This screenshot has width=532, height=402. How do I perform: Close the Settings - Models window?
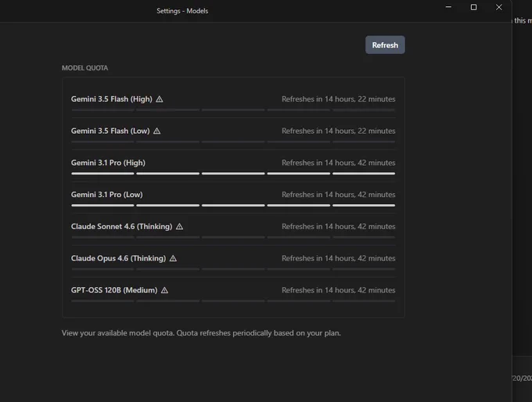click(x=499, y=7)
